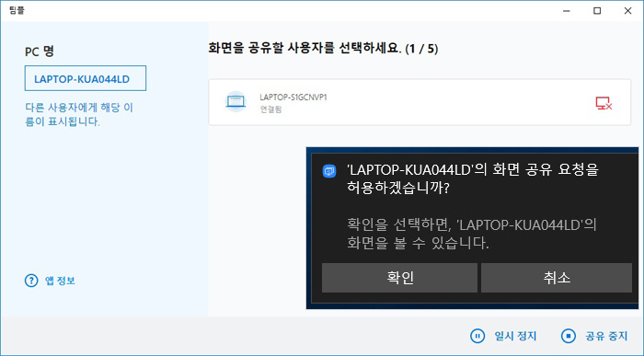This screenshot has height=356, width=644.
Task: Click the 연결됨 status text
Action: (x=270, y=109)
